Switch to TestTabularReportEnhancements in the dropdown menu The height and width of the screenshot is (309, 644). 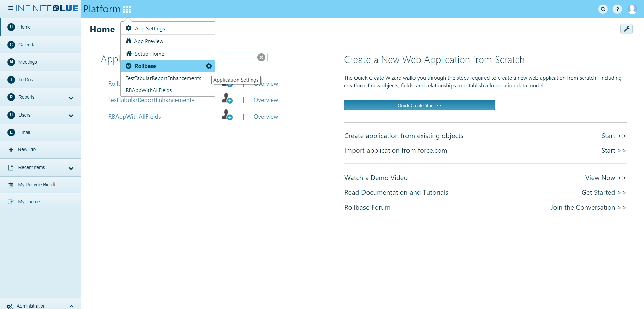pyautogui.click(x=168, y=78)
